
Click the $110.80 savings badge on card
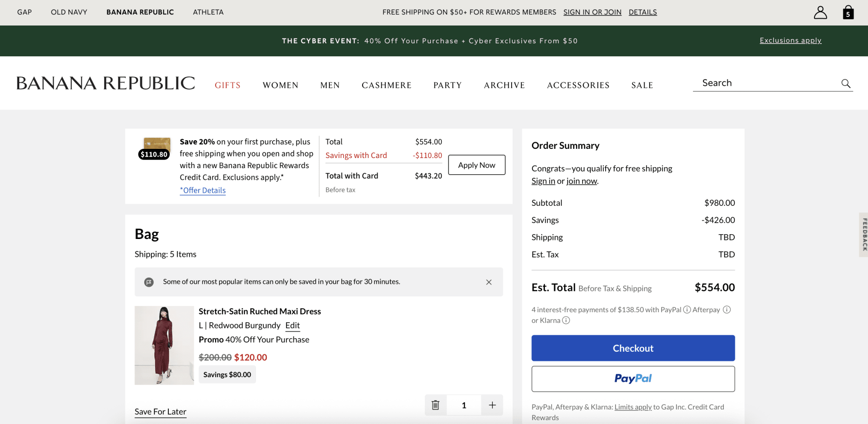click(x=154, y=155)
